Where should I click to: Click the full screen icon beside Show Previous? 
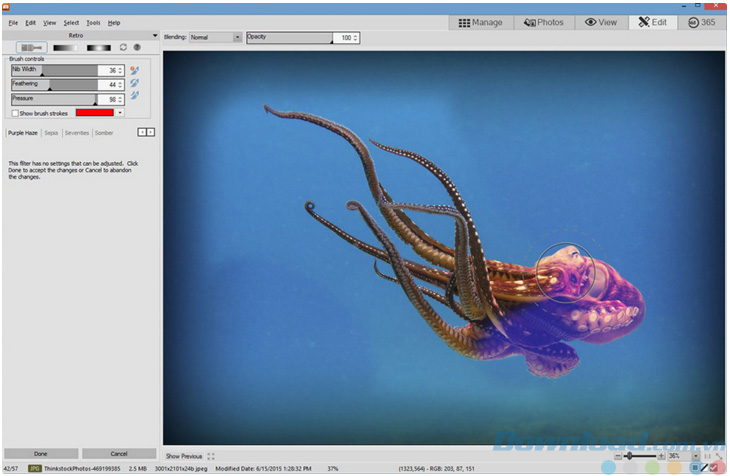click(x=211, y=456)
